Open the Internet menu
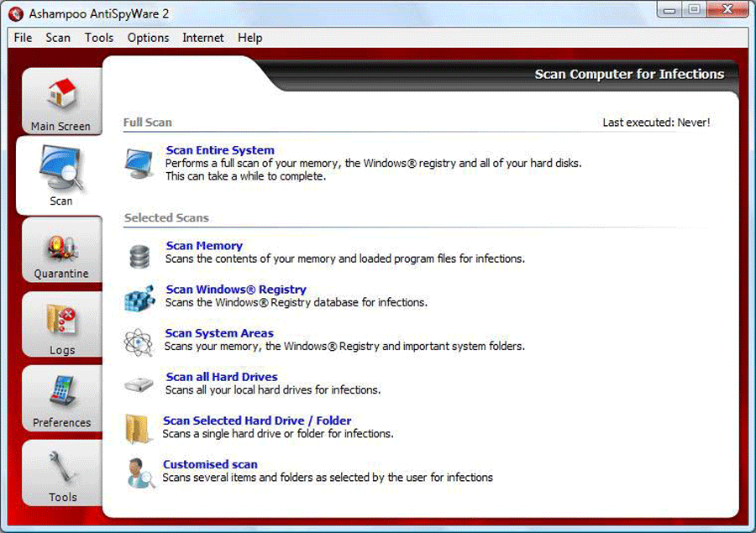 tap(203, 38)
